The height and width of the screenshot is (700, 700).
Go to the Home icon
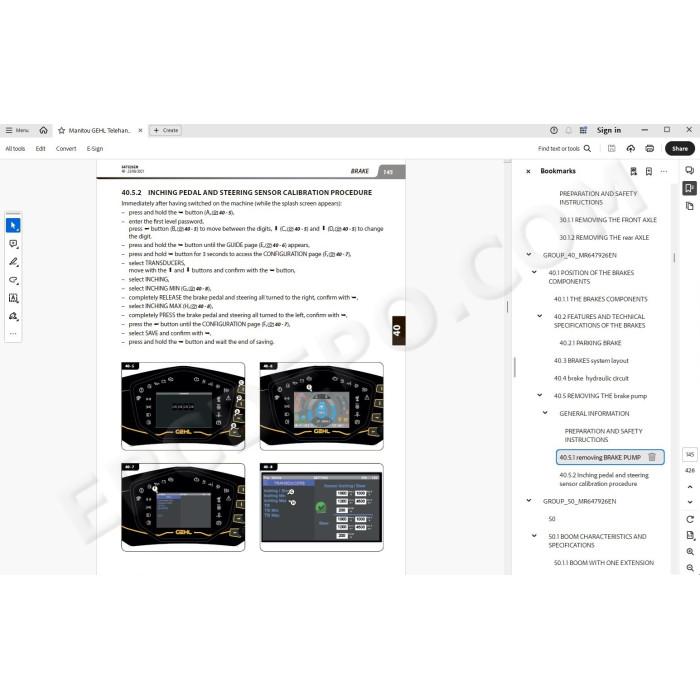point(43,130)
